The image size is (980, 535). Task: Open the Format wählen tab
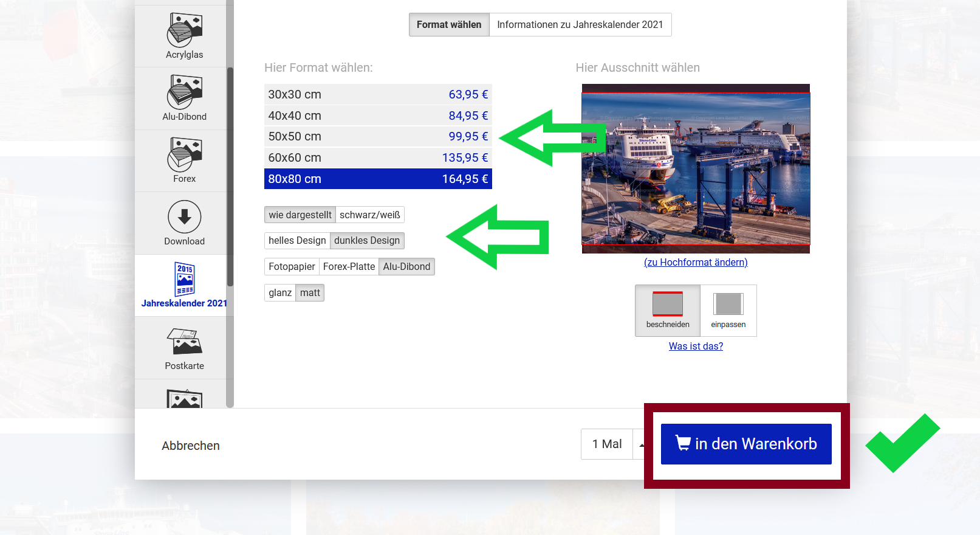click(448, 25)
